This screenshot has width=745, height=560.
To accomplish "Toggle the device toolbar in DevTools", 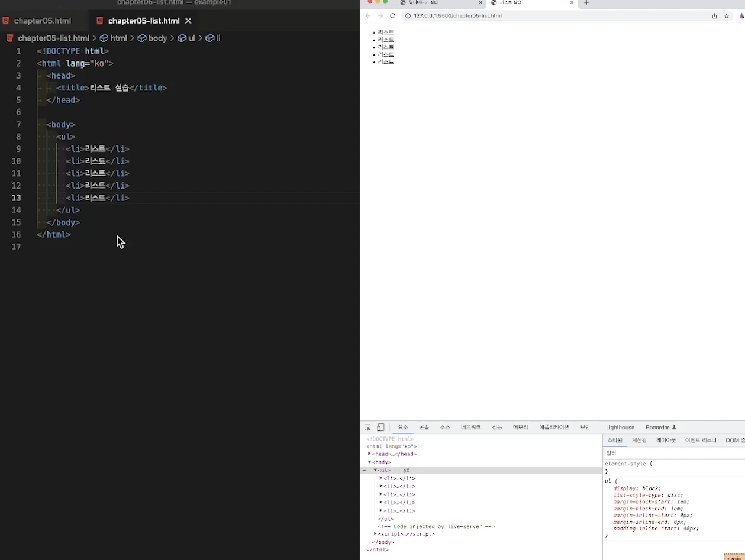I will tap(380, 428).
